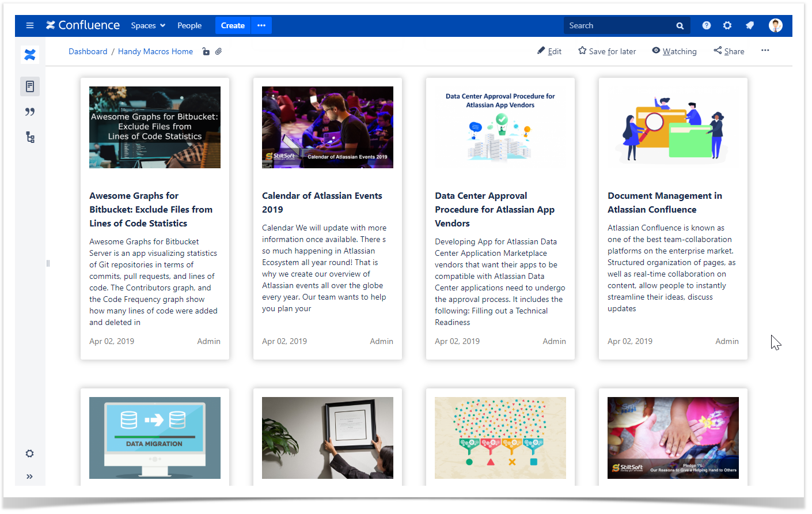This screenshot has height=514, width=812.
Task: Open the hamburger menu top left
Action: 29,25
